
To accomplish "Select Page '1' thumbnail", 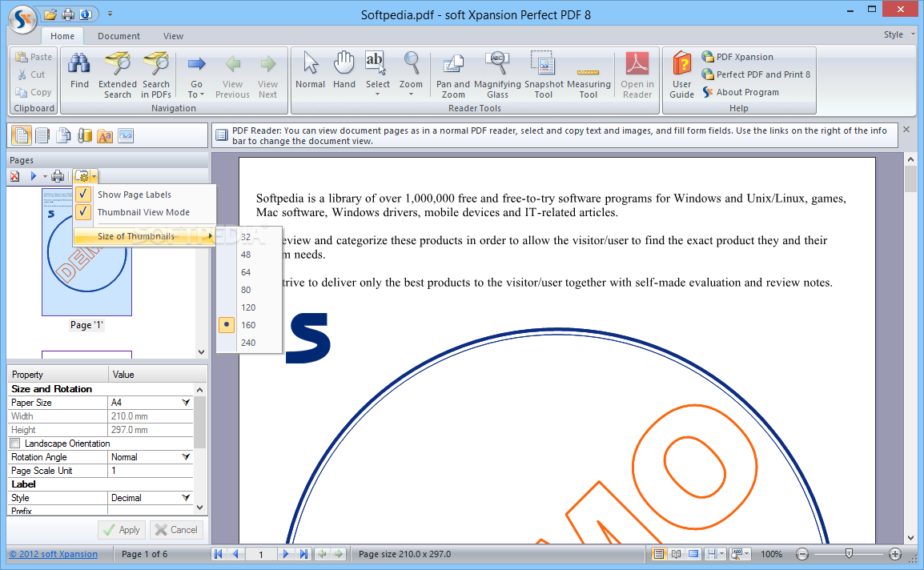I will tap(86, 251).
